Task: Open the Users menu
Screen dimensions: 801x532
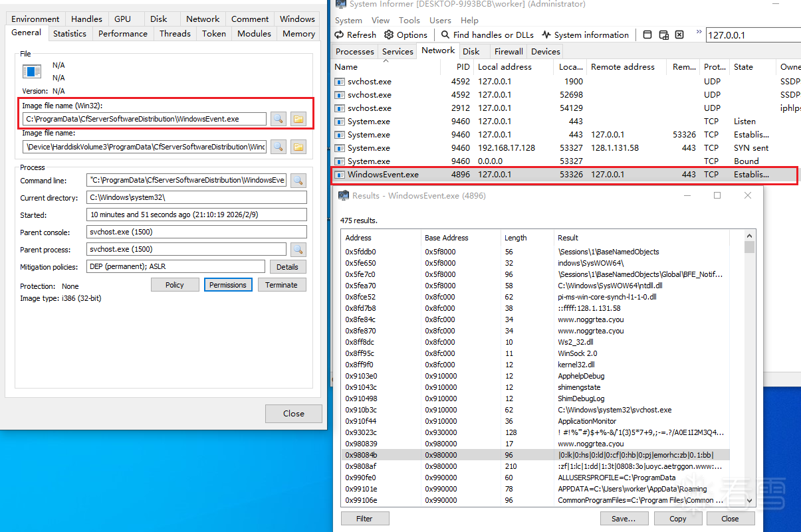Action: 440,20
